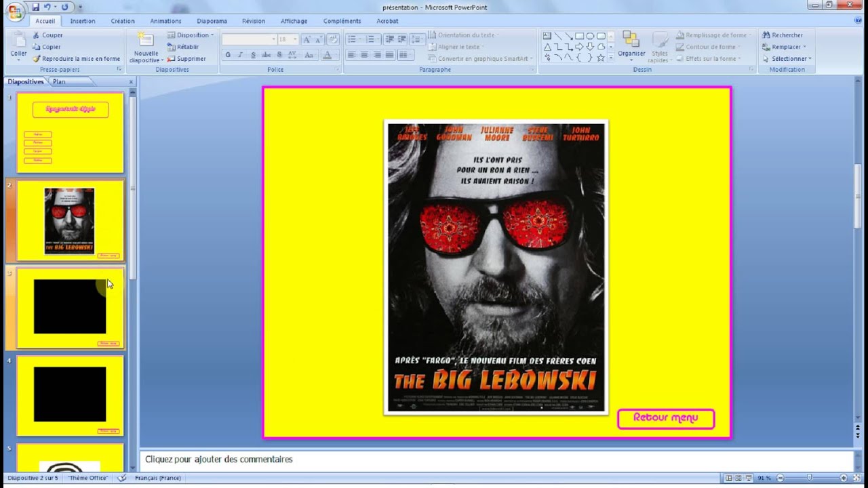Click the Retour menu button on slide
Screen dimensions: 868x488
(x=666, y=418)
